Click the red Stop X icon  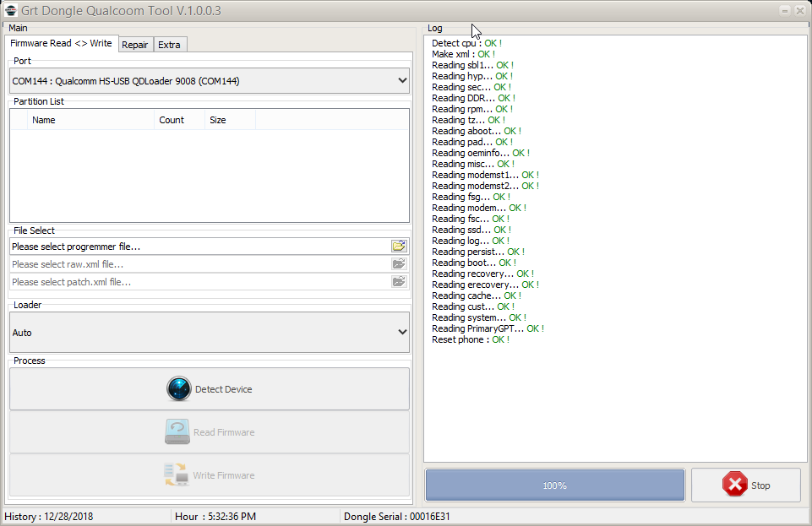735,485
